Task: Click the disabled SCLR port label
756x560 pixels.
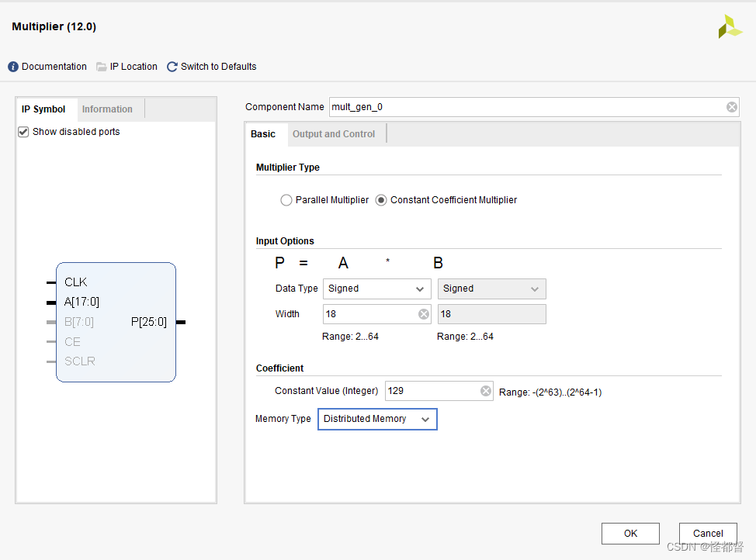Action: (x=80, y=361)
